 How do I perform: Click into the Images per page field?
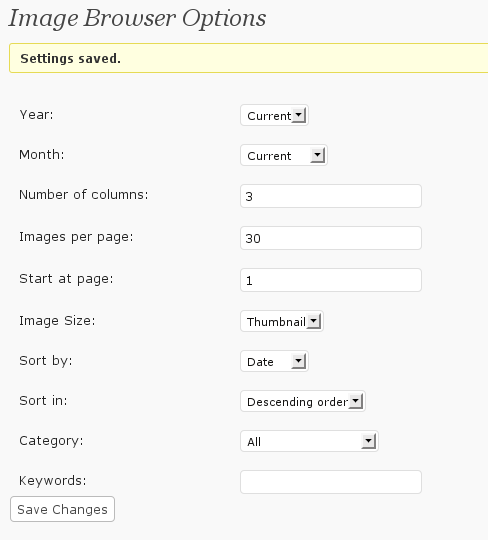pyautogui.click(x=331, y=238)
